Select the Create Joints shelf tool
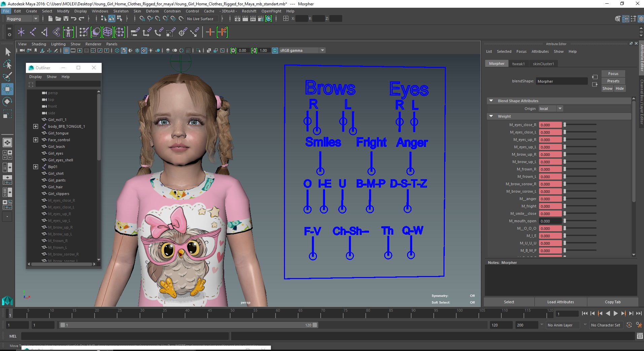Screen dimensions: 644x351 33,32
